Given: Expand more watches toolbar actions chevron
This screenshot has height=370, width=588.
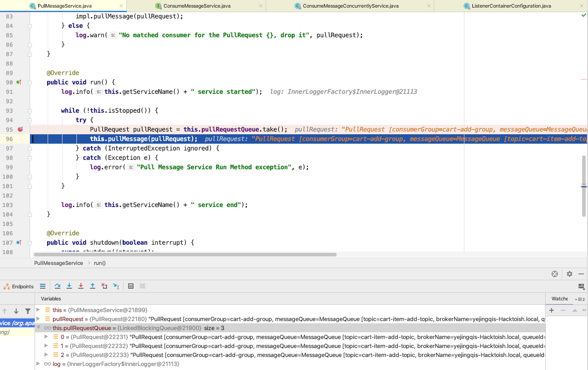Looking at the screenshot, I should pos(584,310).
